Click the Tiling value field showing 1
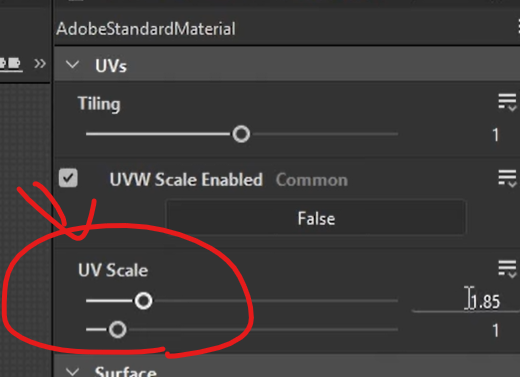Image resolution: width=520 pixels, height=377 pixels. 495,135
